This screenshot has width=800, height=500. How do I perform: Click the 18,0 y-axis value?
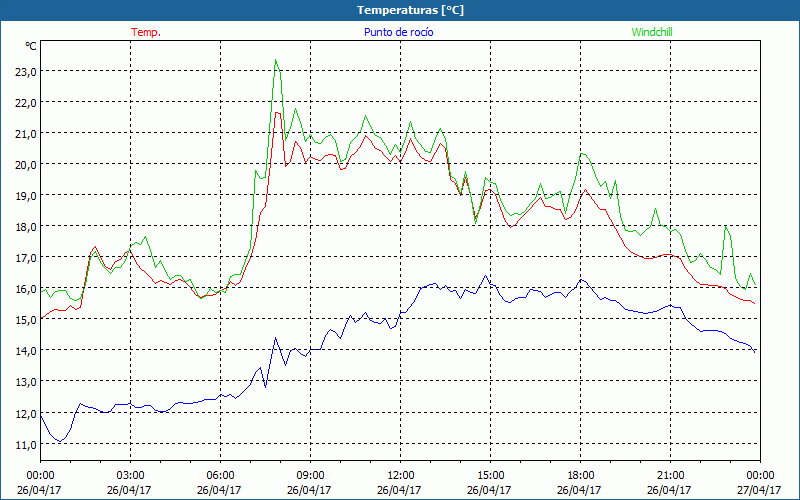click(x=26, y=227)
